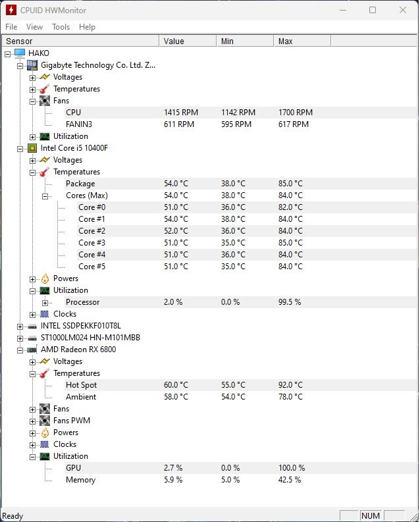Click the thermometer icon for GPU Temperatures

point(45,373)
